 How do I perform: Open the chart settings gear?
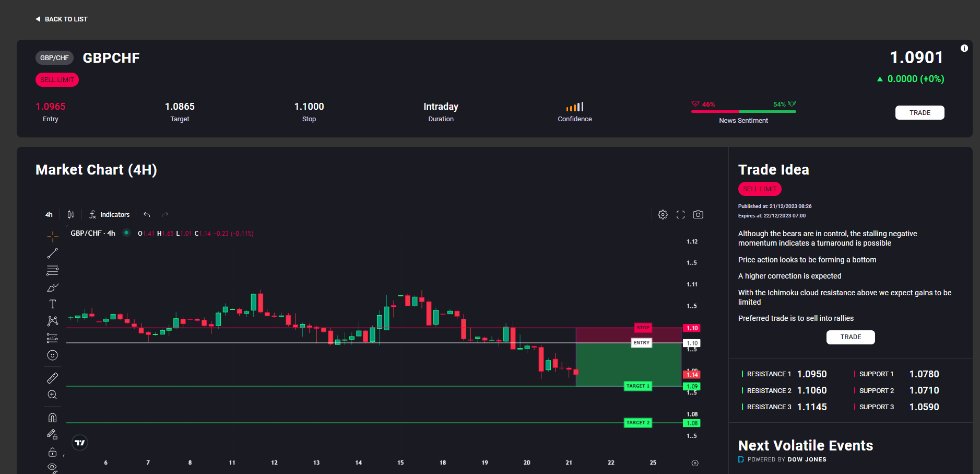pyautogui.click(x=662, y=214)
